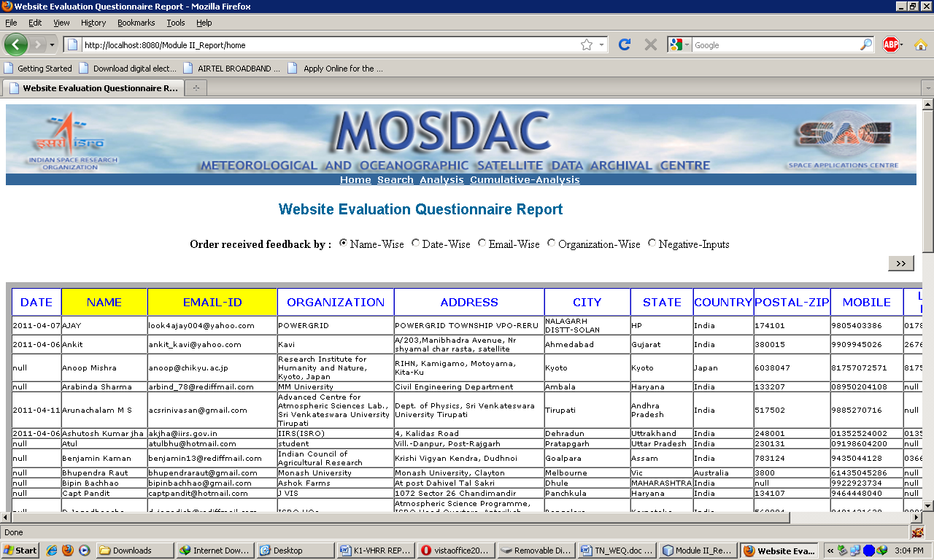Screen dimensions: 934x560
Task: Open the Apply Online for the... bookmark
Action: pos(336,69)
